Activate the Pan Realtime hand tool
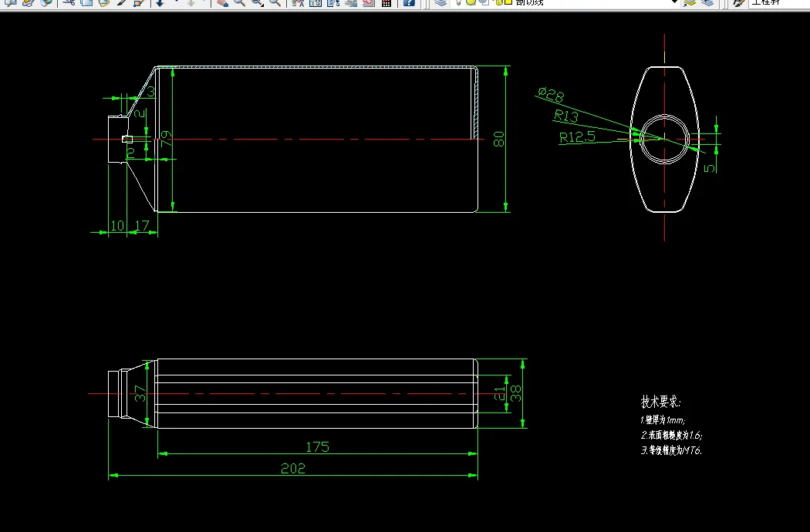Screen dimensions: 810x532 click(x=222, y=2)
